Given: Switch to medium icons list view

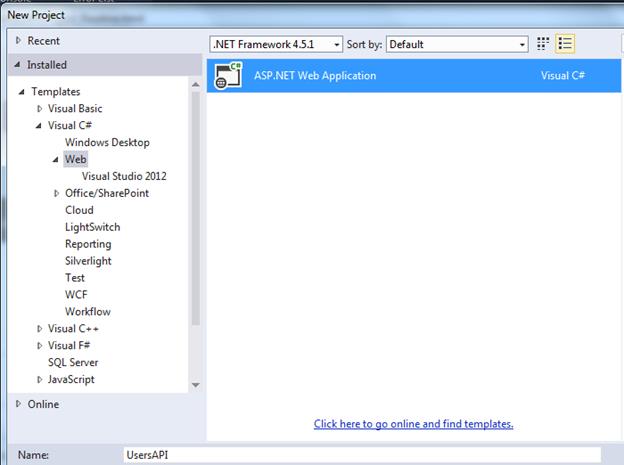Looking at the screenshot, I should [x=565, y=44].
